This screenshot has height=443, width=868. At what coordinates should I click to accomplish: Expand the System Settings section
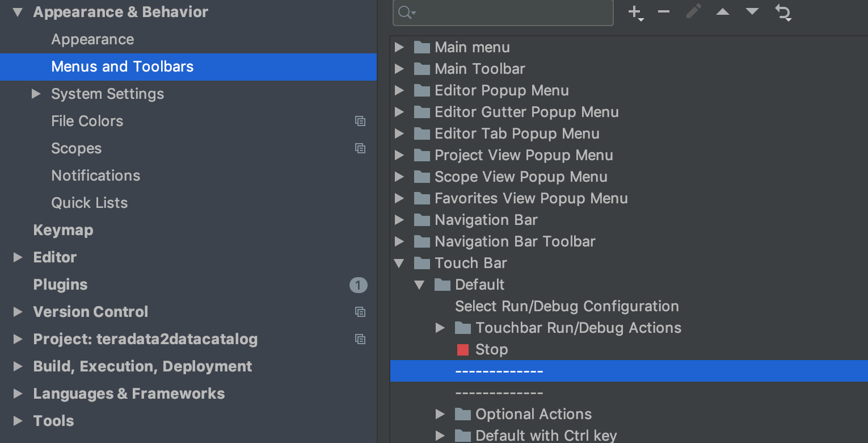tap(36, 94)
